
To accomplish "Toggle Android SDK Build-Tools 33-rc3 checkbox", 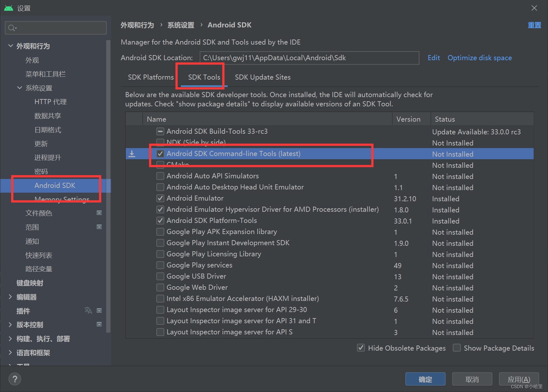I will click(x=160, y=131).
